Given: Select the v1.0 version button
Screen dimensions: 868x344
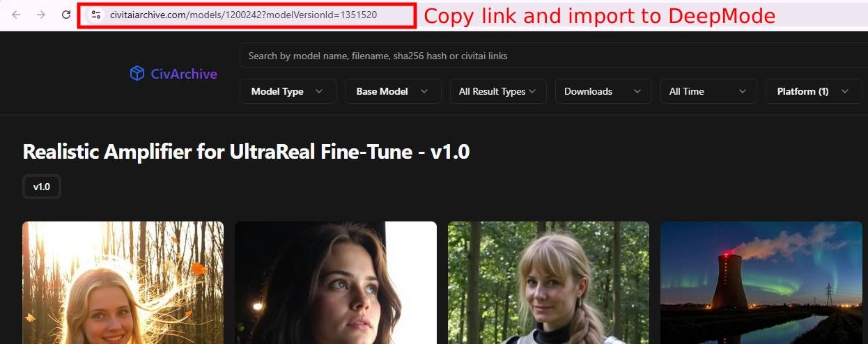Looking at the screenshot, I should pos(42,187).
